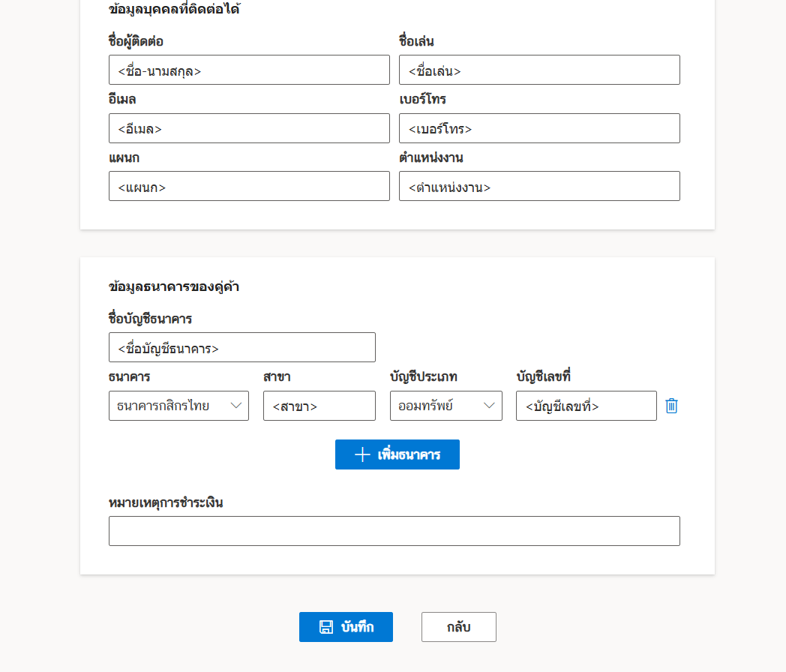Click the plus icon on เพิ่มธนาคาร button
786x672 pixels.
tap(362, 454)
